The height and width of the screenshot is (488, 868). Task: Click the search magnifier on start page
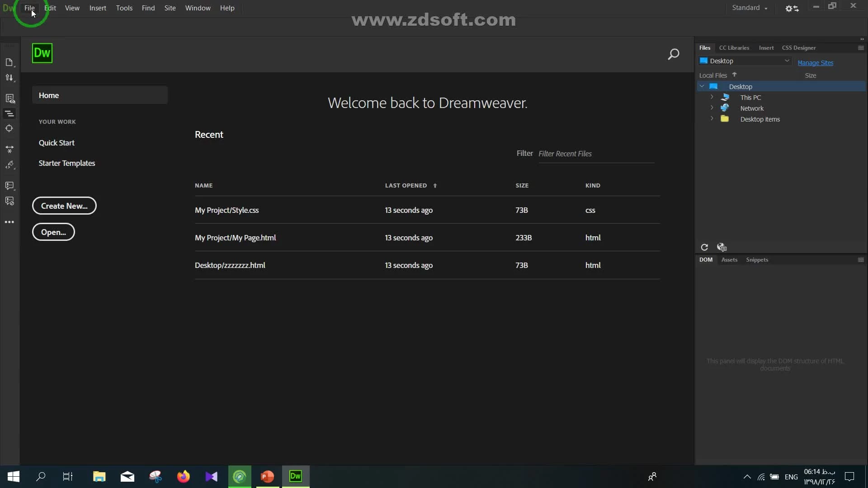coord(674,54)
